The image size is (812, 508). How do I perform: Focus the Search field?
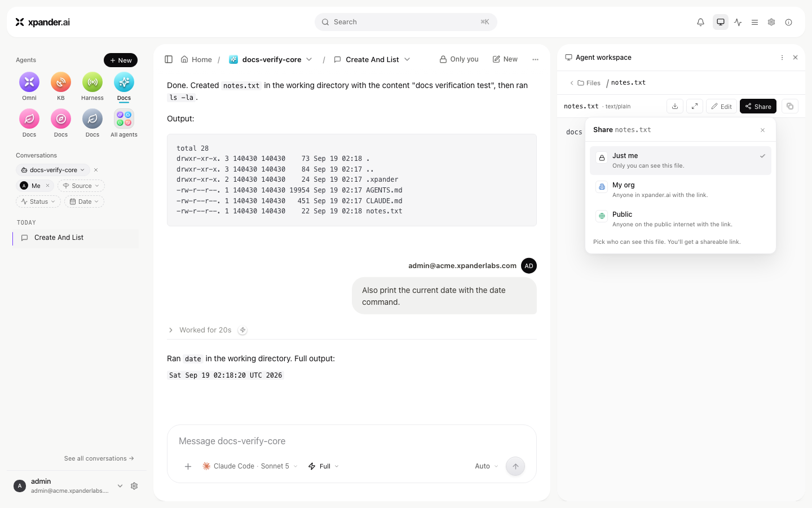406,22
